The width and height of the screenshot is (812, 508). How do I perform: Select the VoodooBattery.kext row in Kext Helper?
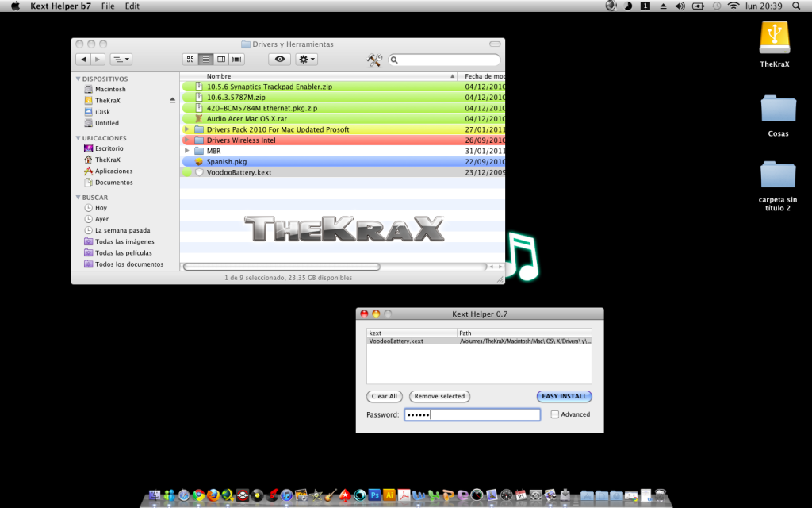(x=479, y=341)
